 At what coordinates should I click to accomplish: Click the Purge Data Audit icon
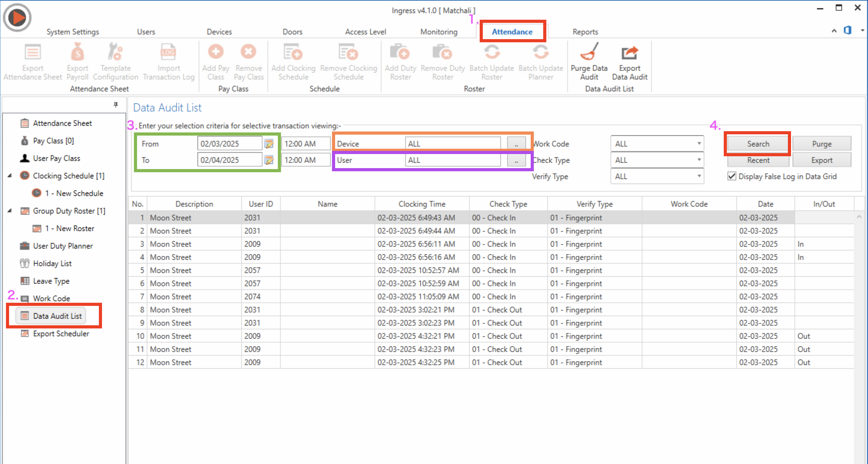coord(589,52)
